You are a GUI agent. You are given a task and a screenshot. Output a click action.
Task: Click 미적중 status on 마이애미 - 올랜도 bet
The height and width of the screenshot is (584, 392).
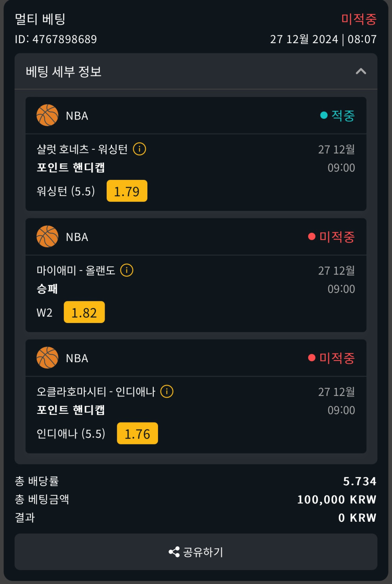(332, 236)
